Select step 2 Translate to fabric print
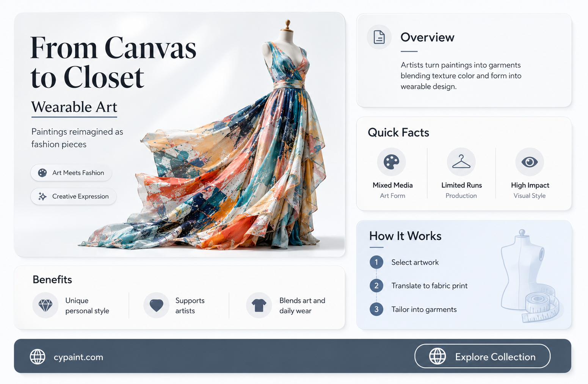588x384 pixels. coord(419,286)
